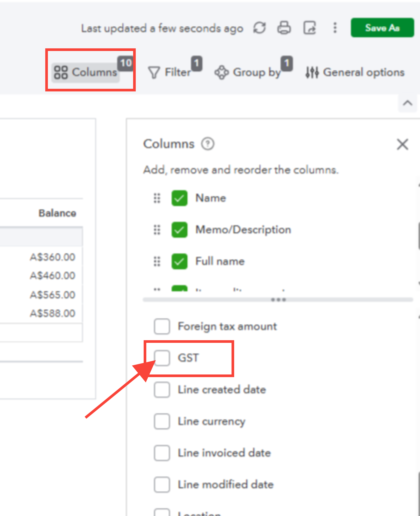Click the refresh report icon
This screenshot has width=420, height=516.
pos(260,28)
